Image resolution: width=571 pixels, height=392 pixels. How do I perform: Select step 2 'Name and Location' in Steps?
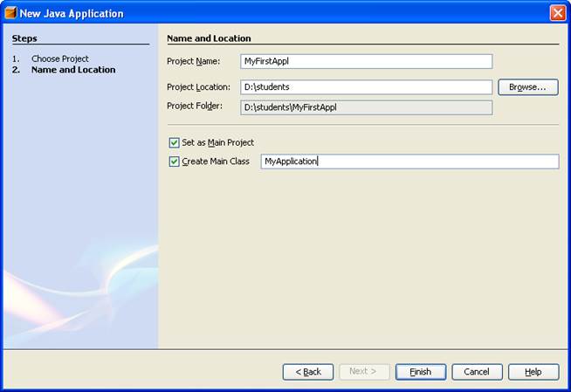[73, 70]
